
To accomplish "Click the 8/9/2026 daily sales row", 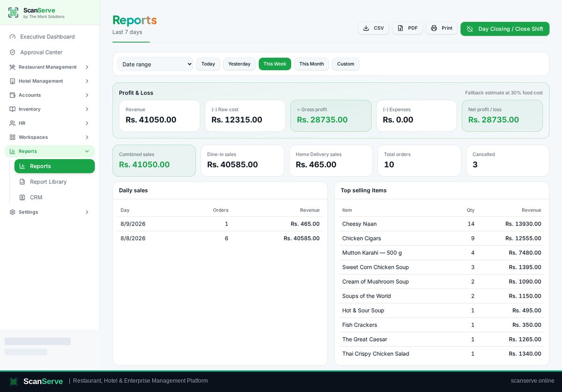I will (x=220, y=224).
